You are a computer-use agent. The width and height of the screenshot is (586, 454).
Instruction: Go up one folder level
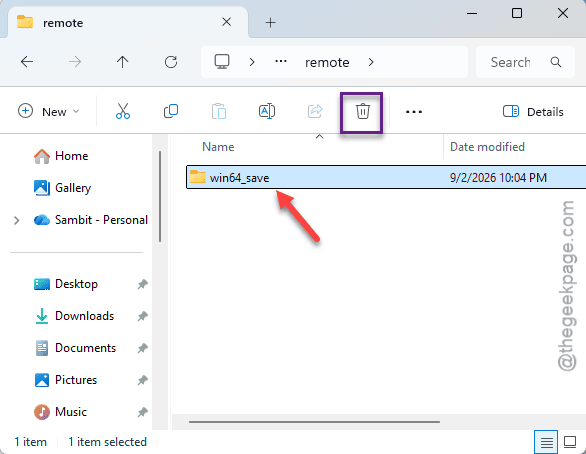pyautogui.click(x=122, y=62)
